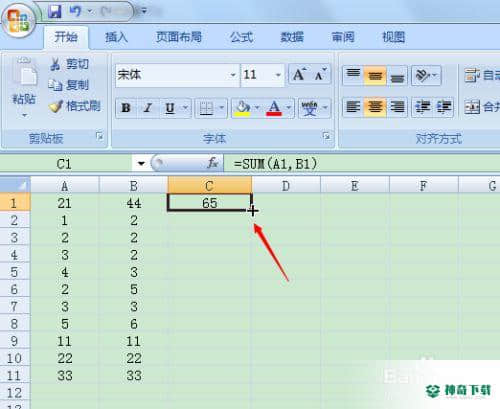Toggle Italic formatting
The image size is (500, 409).
coord(148,108)
